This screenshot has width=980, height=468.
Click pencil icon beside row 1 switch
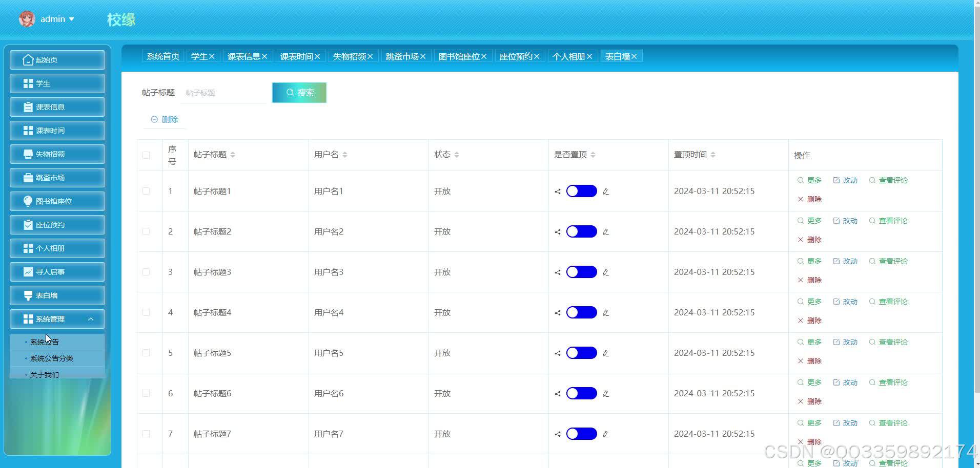(606, 192)
